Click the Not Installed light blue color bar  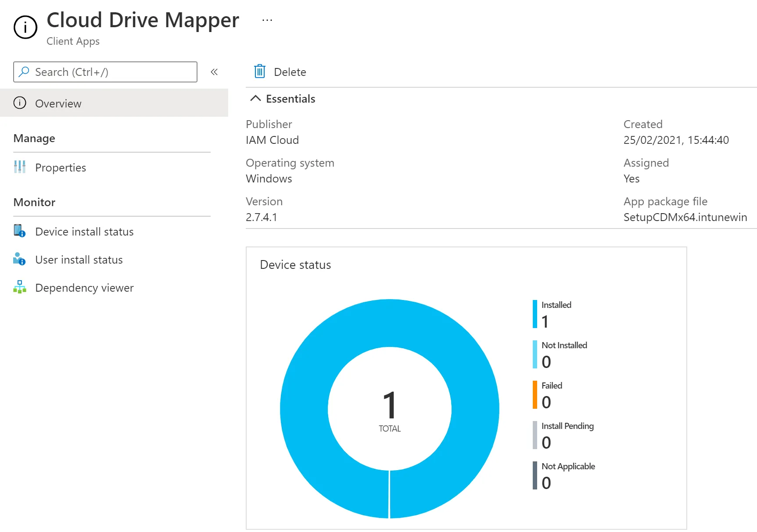click(535, 354)
